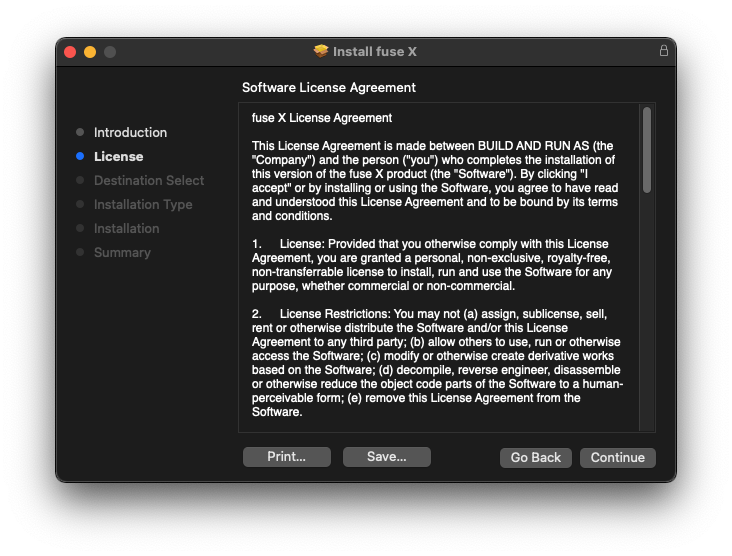Minimize the installer with yellow button

[x=90, y=52]
